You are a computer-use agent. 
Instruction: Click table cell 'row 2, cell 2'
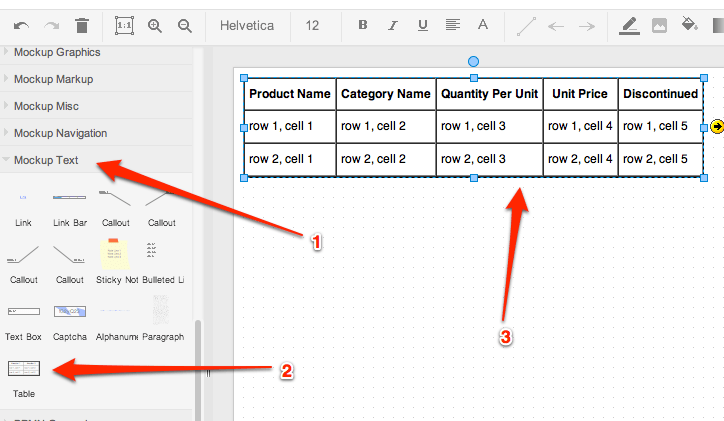pyautogui.click(x=386, y=159)
